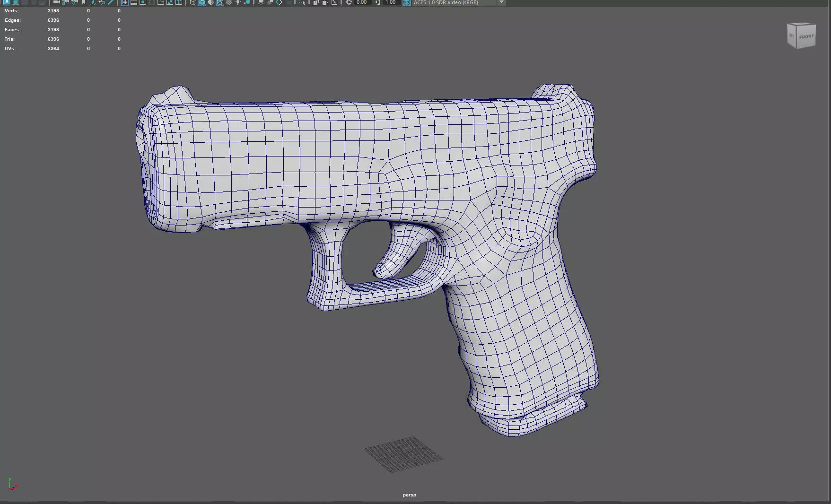Click the Use All Lights icon

point(238,2)
